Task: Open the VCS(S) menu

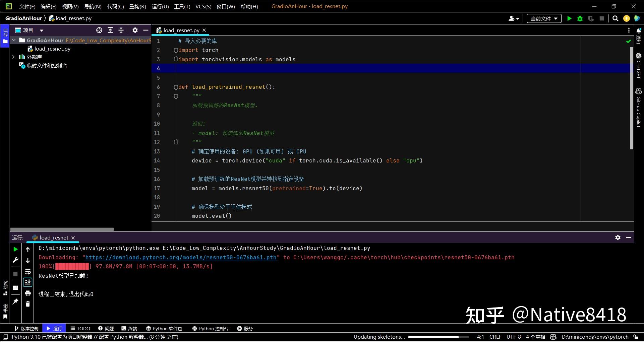Action: [x=203, y=6]
